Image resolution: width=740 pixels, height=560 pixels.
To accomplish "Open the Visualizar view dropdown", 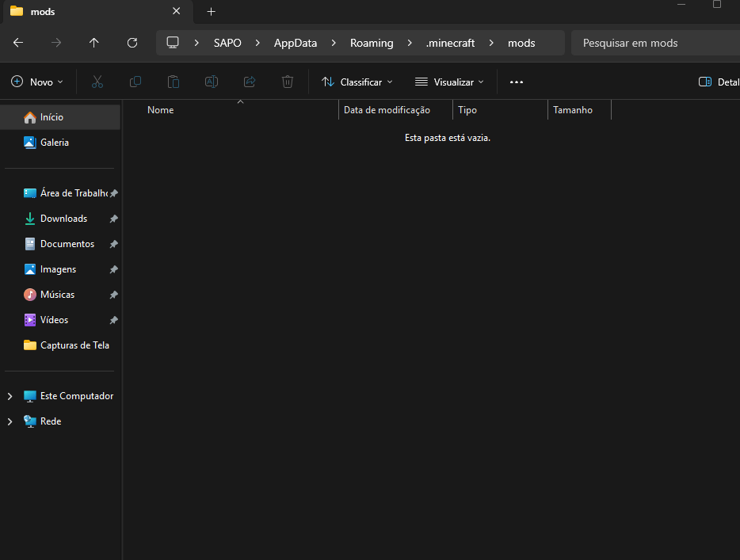I will point(449,82).
